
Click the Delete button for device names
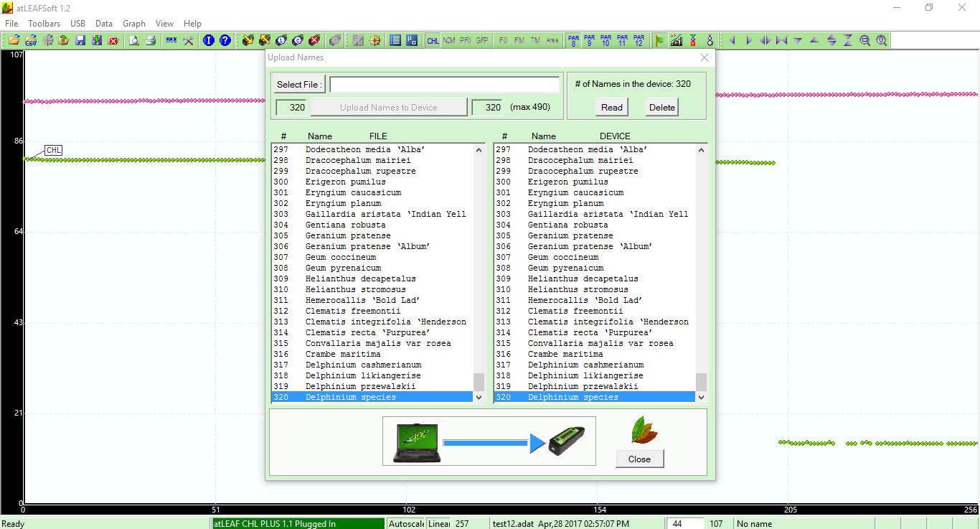coord(661,107)
